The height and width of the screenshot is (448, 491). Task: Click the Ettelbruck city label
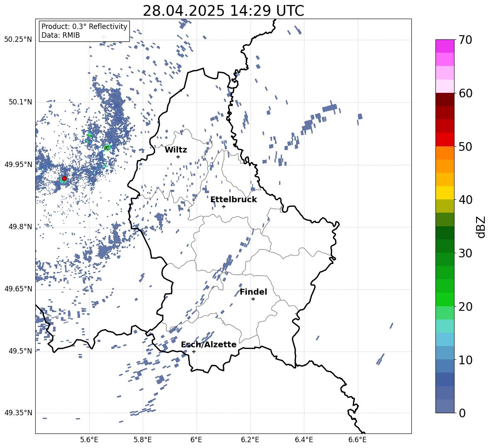click(x=233, y=200)
